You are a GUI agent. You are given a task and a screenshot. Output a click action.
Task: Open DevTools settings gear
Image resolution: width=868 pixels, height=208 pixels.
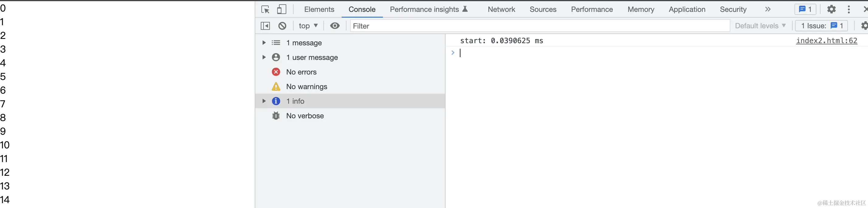pyautogui.click(x=831, y=9)
